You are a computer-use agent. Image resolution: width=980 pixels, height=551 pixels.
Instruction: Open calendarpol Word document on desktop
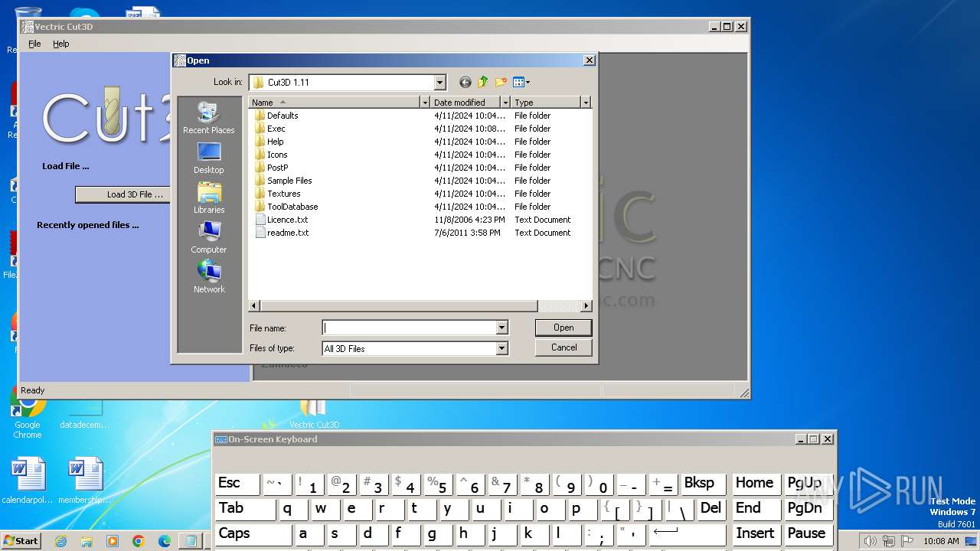click(x=28, y=481)
